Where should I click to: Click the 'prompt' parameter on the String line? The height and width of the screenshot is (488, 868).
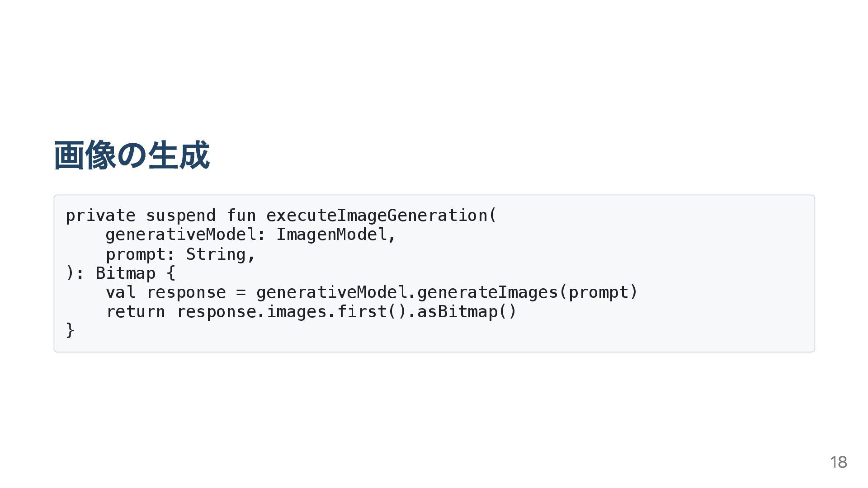(x=136, y=254)
